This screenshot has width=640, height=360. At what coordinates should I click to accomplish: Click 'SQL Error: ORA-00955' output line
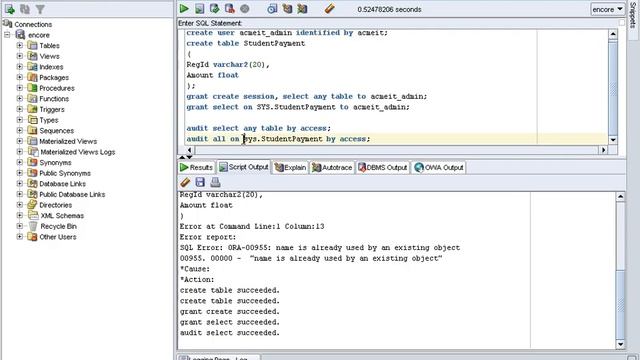pos(320,248)
